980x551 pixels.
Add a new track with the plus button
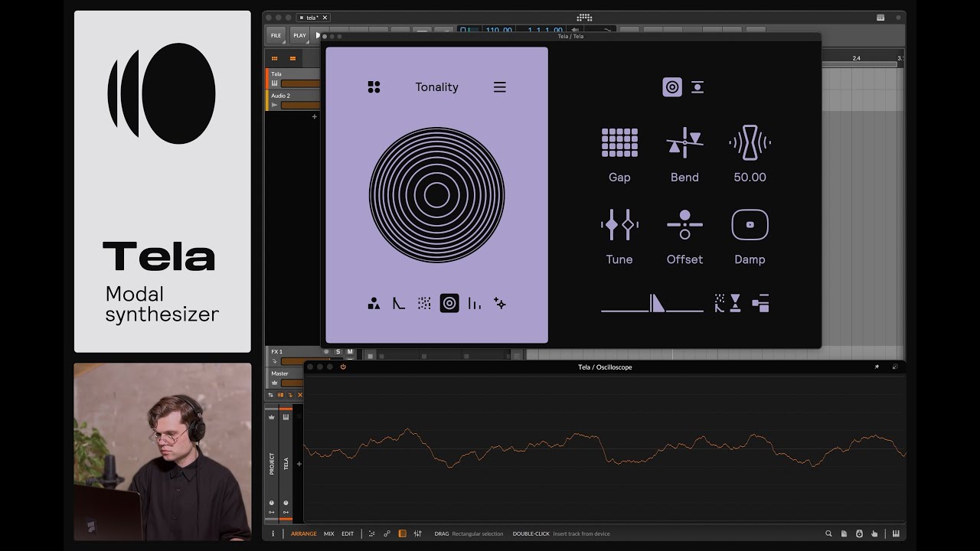click(x=314, y=117)
